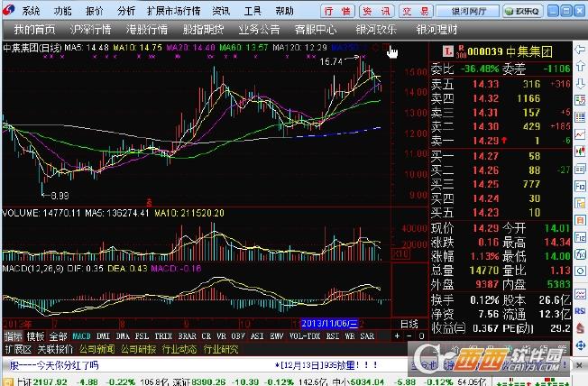588x386 pixels.
Task: Click the 行情 button at top
Action: click(338, 11)
